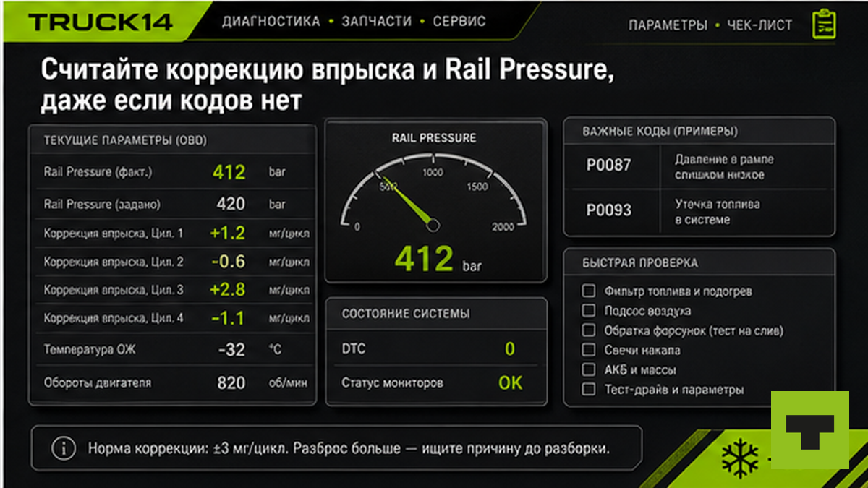Open the ДИАГНОСТИКА menu item

coord(271,22)
